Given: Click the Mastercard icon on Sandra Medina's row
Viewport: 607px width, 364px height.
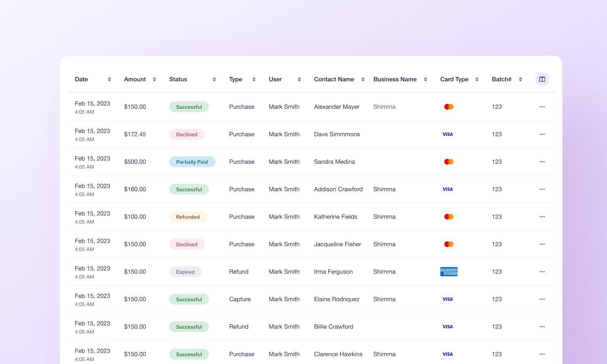Looking at the screenshot, I should click(449, 161).
